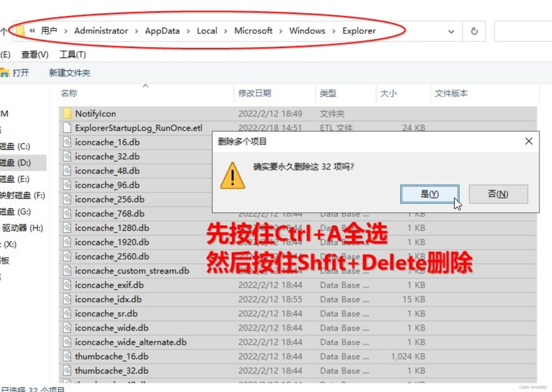Click the iconcache_wide_alternate.db file icon
The width and height of the screenshot is (552, 392).
click(x=67, y=342)
